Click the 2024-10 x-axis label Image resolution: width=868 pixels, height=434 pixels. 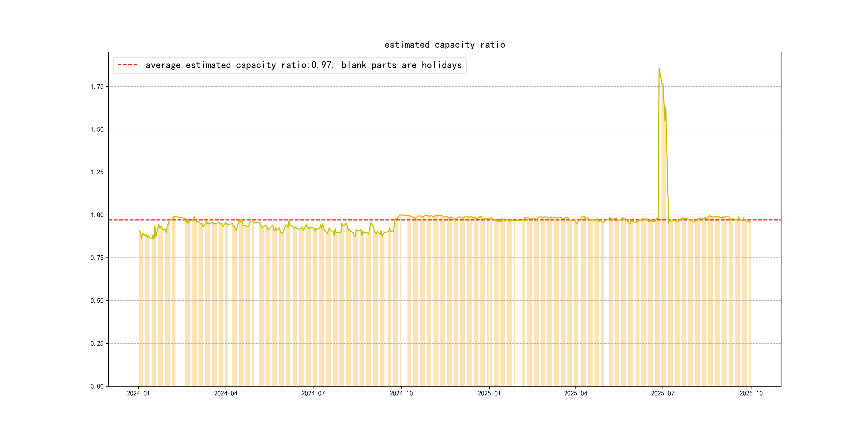[401, 393]
